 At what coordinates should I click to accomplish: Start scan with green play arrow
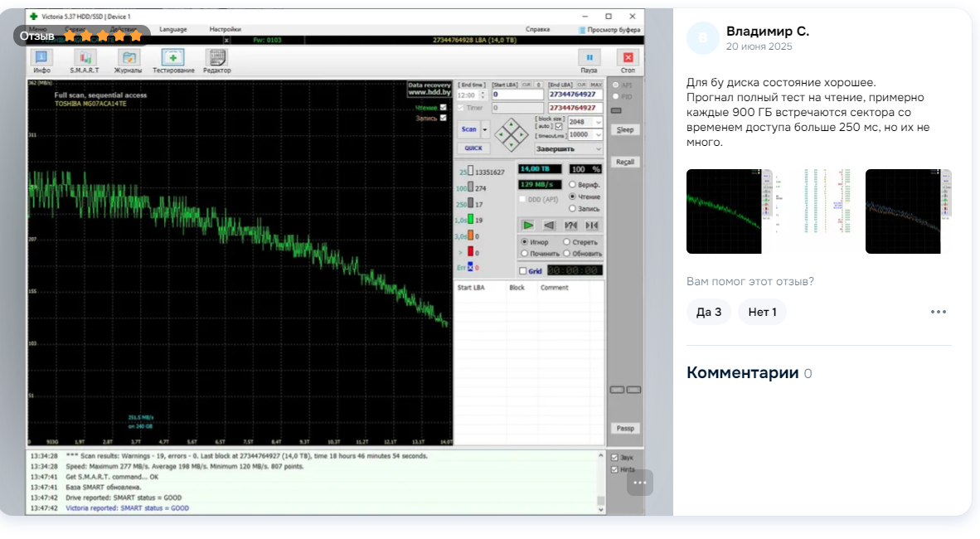coord(528,225)
